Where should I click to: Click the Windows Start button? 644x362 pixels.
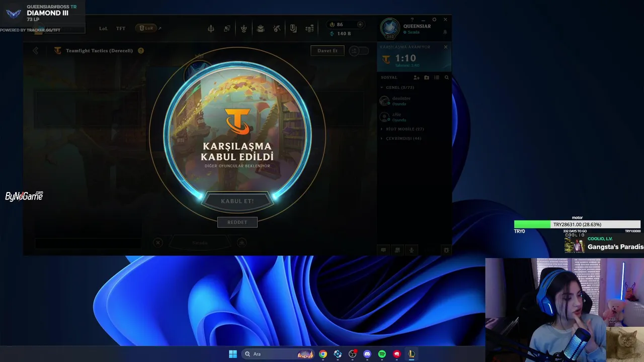tap(233, 354)
